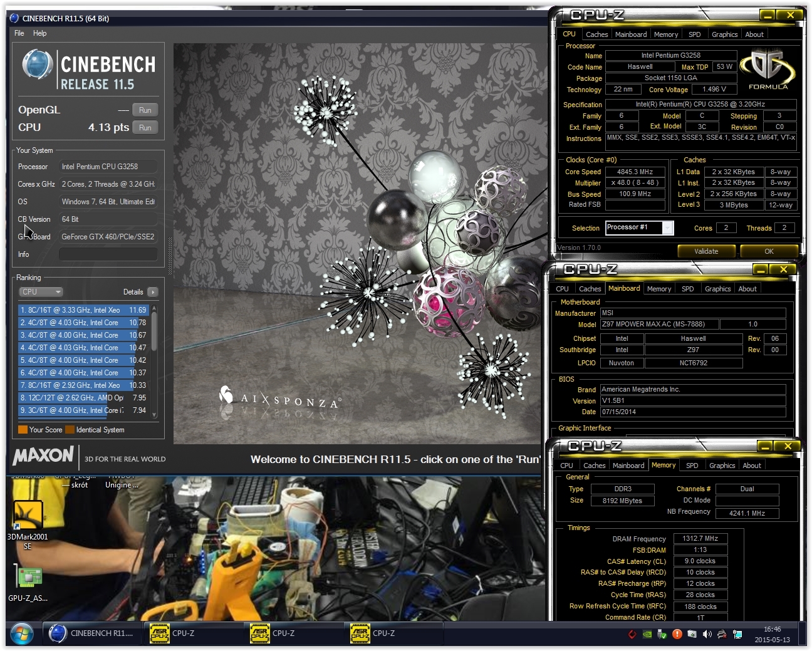Viewport: 812px width, 651px height.
Task: Select Graphics tab in bottom CPU-Z window
Action: pyautogui.click(x=722, y=466)
